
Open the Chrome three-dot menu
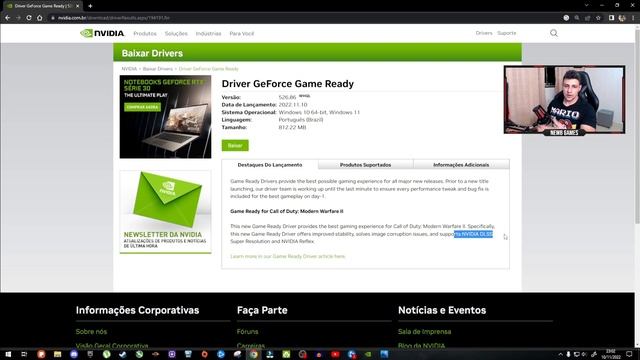[633, 18]
